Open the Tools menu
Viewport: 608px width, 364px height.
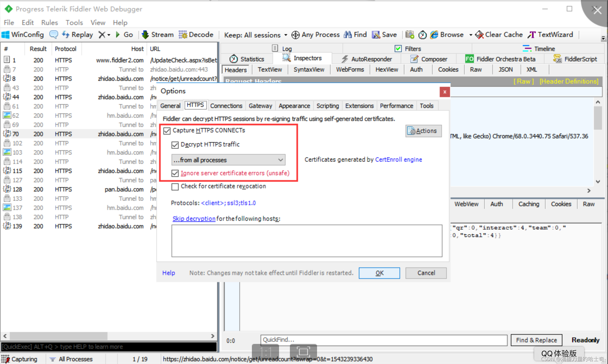pyautogui.click(x=74, y=23)
